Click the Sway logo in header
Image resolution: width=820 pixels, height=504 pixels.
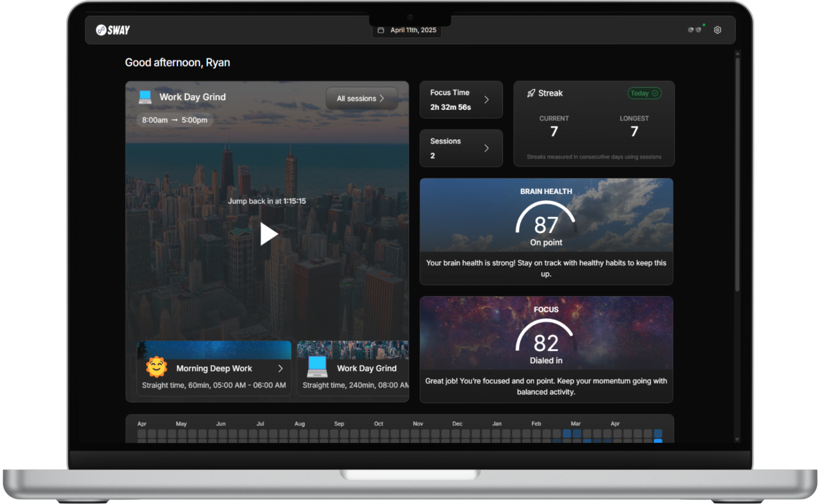tap(113, 30)
